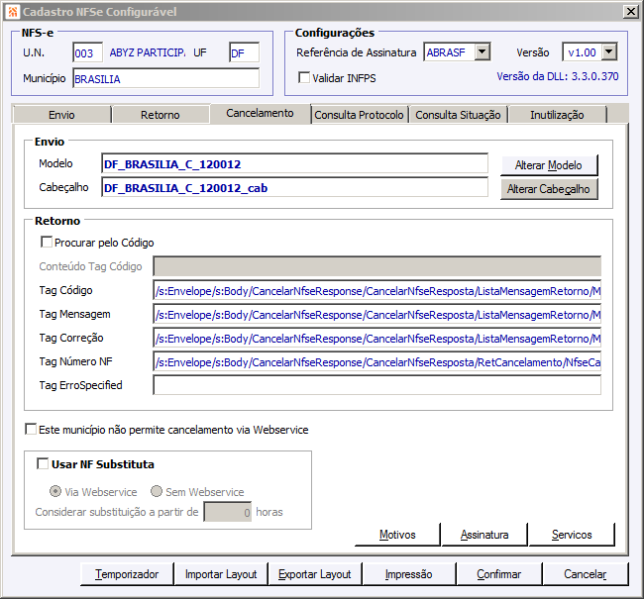Click the Cancelar button
Screen dimensions: 644x599
point(585,574)
